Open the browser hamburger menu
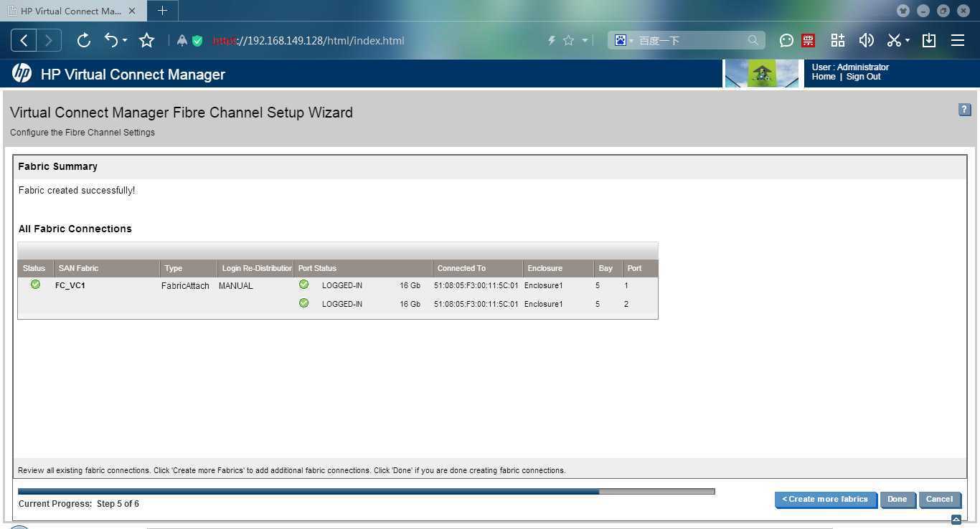Screen dimensions: 980x529 [958, 40]
